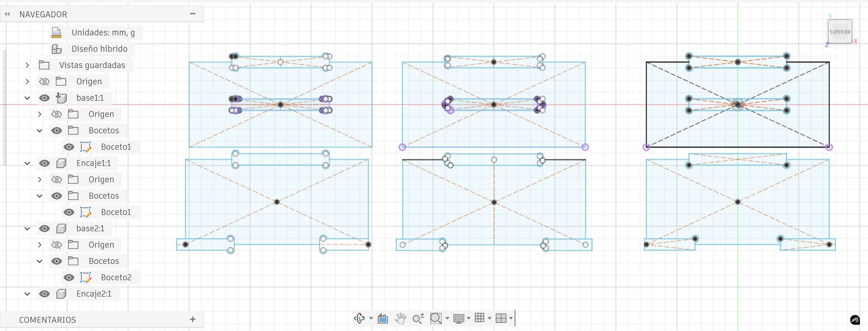The image size is (868, 331).
Task: Click the Encaje2:1 component icon
Action: [61, 294]
